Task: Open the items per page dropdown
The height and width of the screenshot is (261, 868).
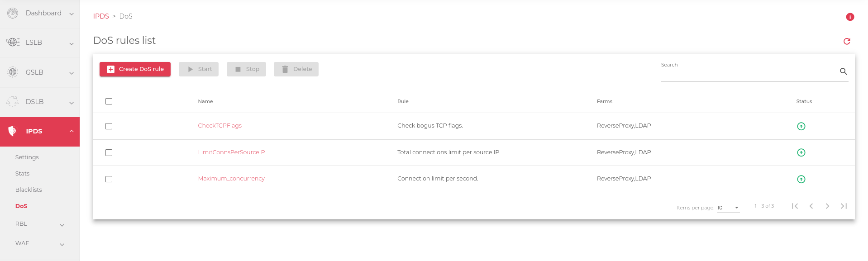Action: (x=728, y=208)
